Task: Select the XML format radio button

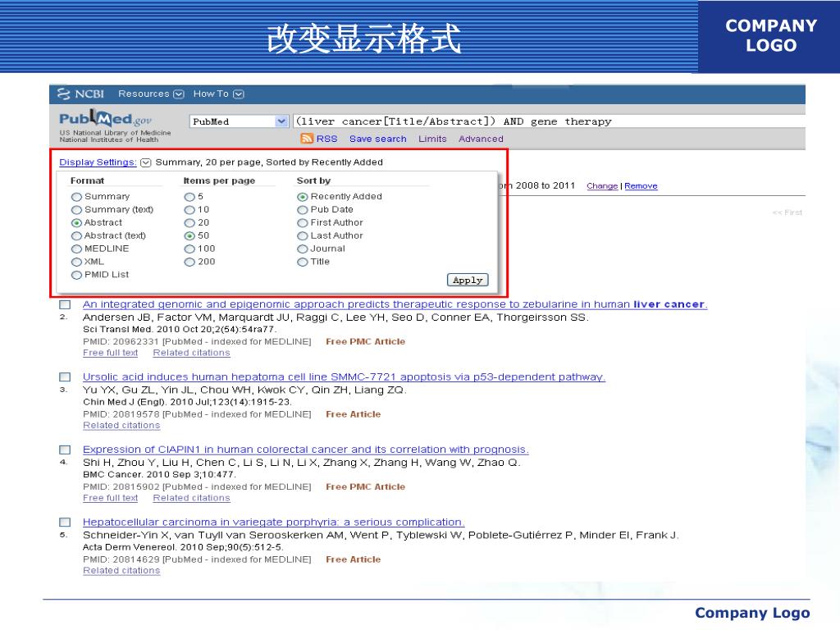Action: (x=76, y=262)
